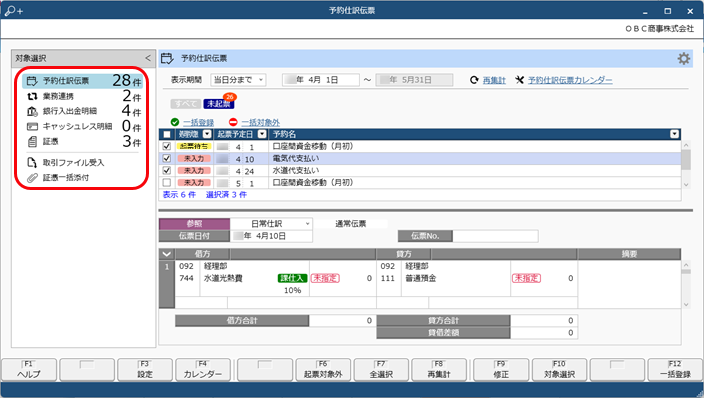Open the 日常仕訳 type dropdown

tap(271, 224)
